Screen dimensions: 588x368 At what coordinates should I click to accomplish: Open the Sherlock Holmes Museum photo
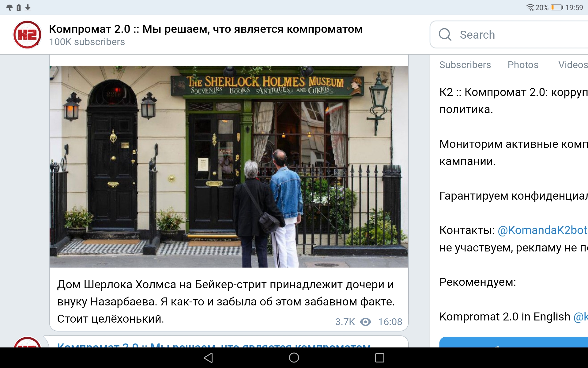(x=229, y=167)
